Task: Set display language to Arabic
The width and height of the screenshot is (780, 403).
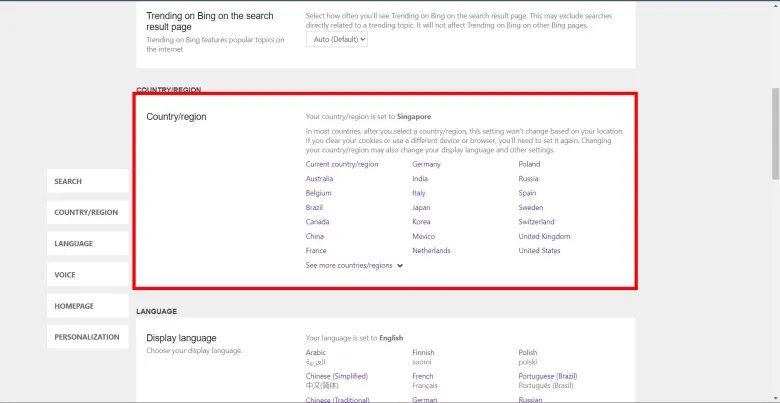Action: (317, 352)
